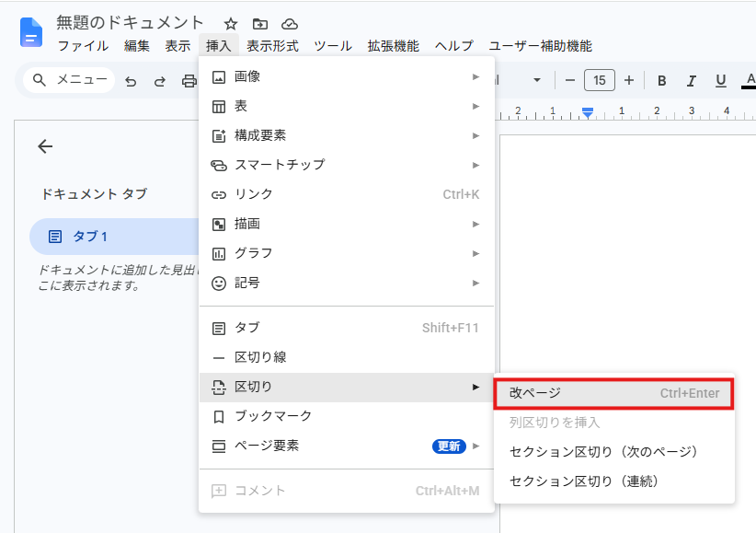Click the print icon
The height and width of the screenshot is (533, 756).
pos(189,81)
